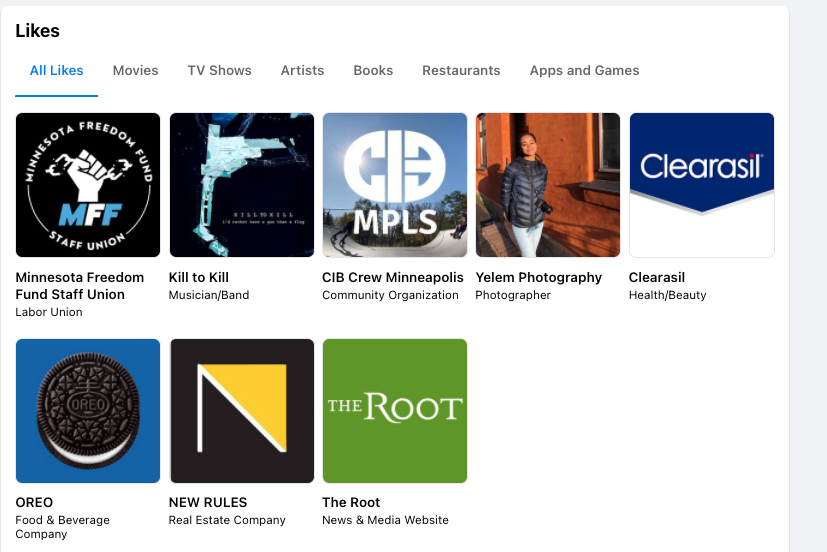Open The Root page name link
827x552 pixels.
click(x=351, y=502)
